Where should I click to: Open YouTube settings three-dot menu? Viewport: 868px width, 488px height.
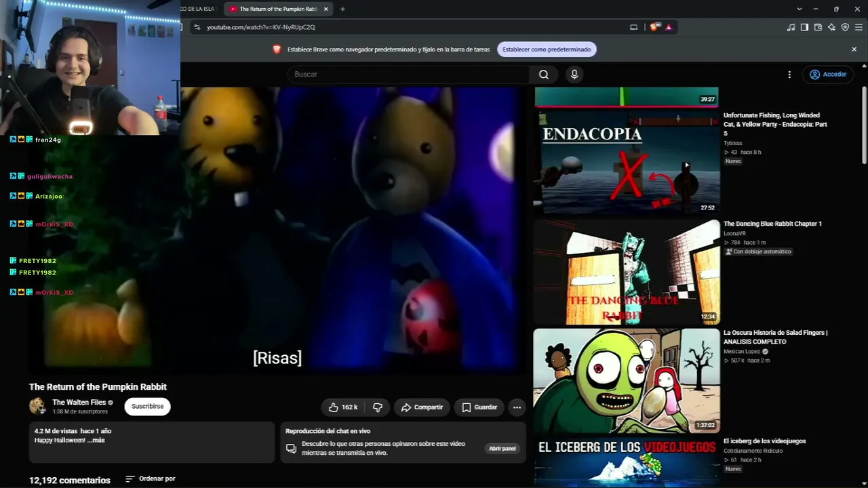789,75
